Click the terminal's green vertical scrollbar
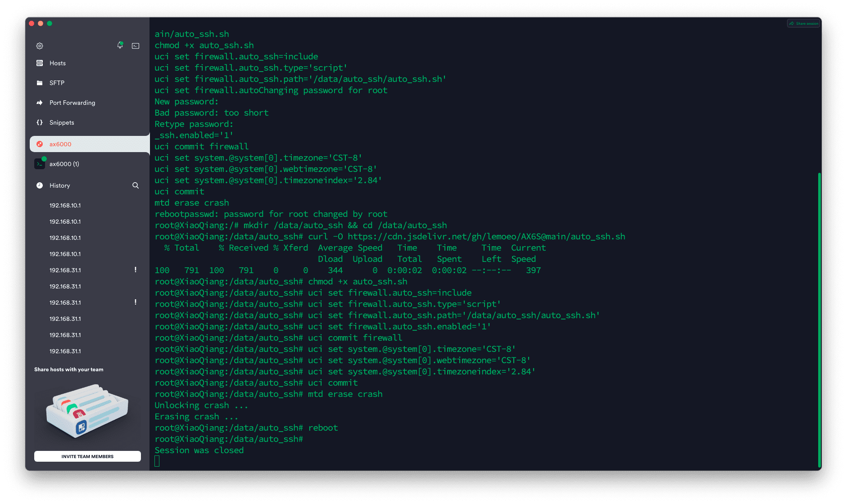Screen dimensions: 847x504 click(819, 319)
